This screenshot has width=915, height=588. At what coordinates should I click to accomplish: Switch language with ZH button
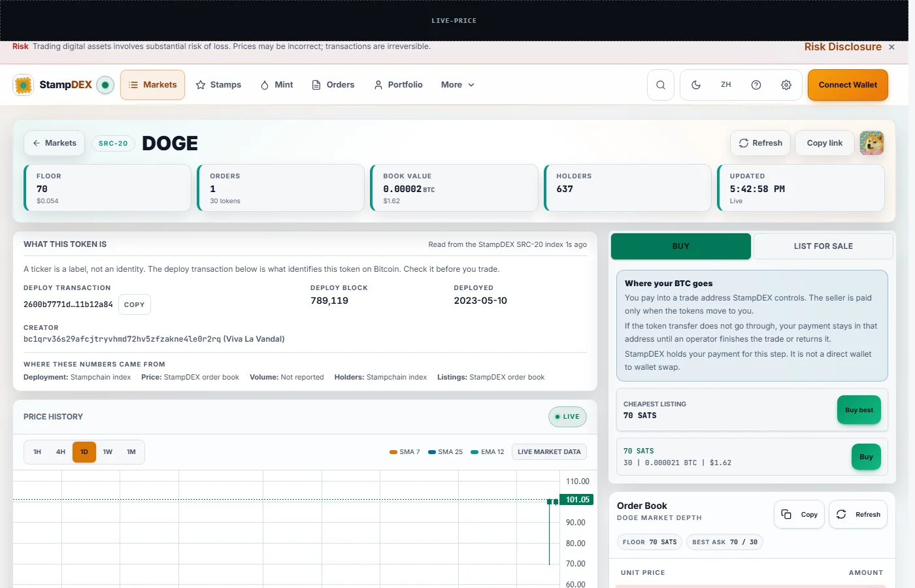pos(726,85)
